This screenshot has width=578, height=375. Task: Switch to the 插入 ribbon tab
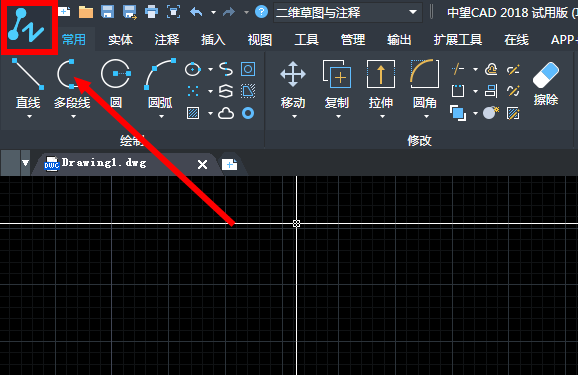(213, 39)
